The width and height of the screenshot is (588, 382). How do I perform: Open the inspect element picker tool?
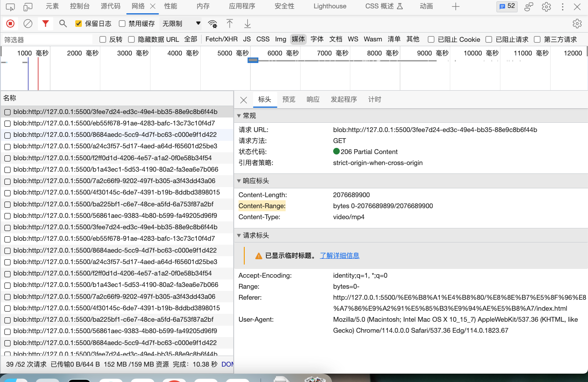(10, 7)
